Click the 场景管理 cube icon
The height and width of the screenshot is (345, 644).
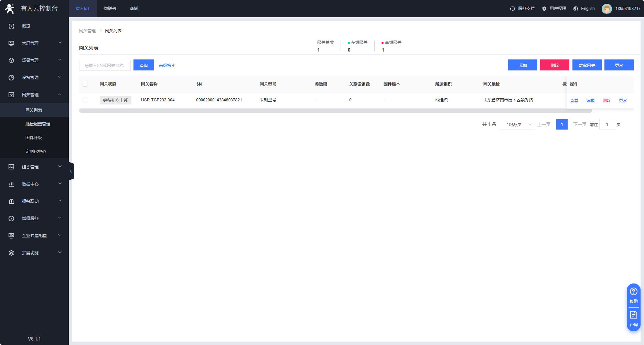[x=11, y=60]
